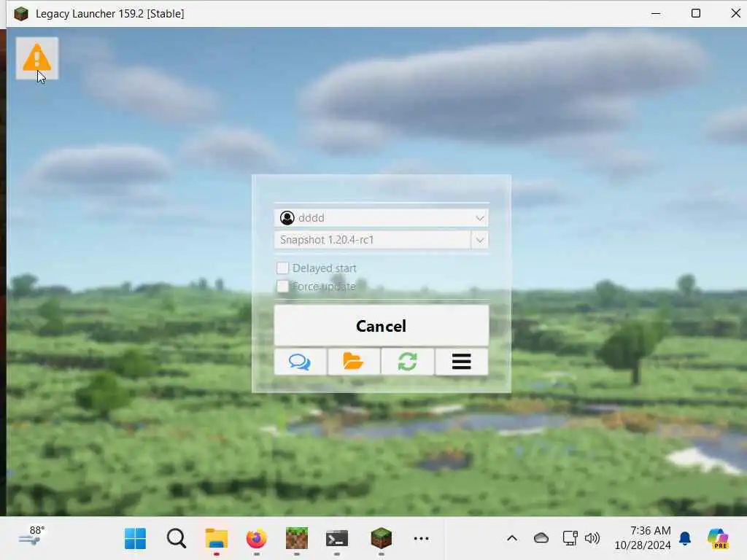Image resolution: width=747 pixels, height=560 pixels.
Task: Expand the dddd account dropdown
Action: pos(480,218)
